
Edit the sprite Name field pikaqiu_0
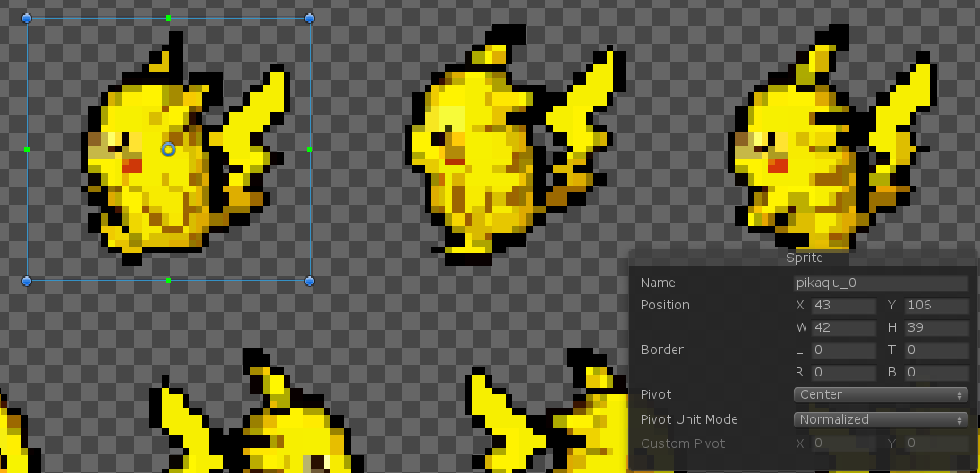(881, 283)
